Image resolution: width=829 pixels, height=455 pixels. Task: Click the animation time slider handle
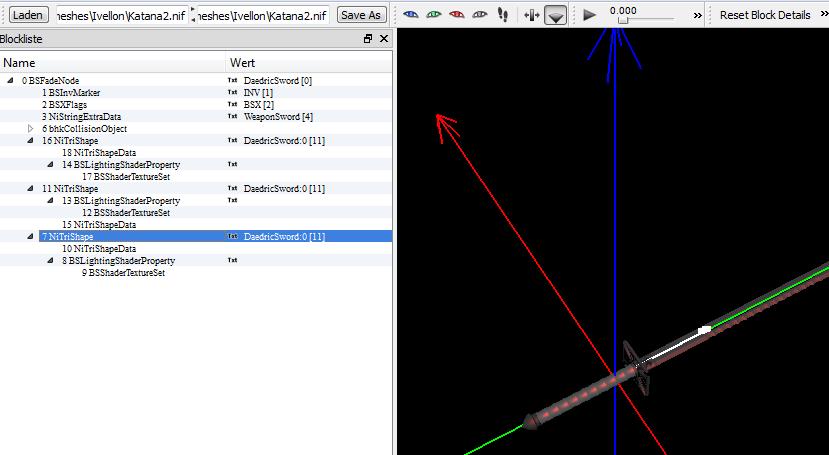click(623, 20)
